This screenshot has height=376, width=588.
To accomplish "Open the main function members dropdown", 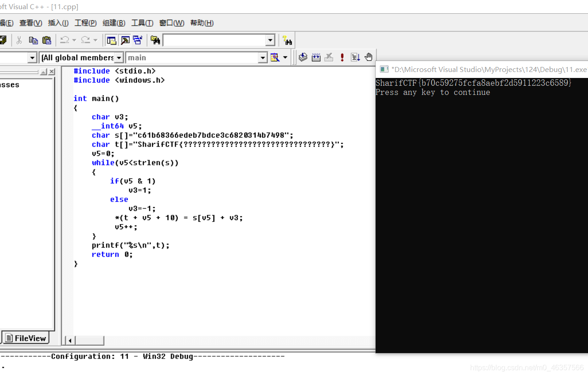I will tap(263, 58).
